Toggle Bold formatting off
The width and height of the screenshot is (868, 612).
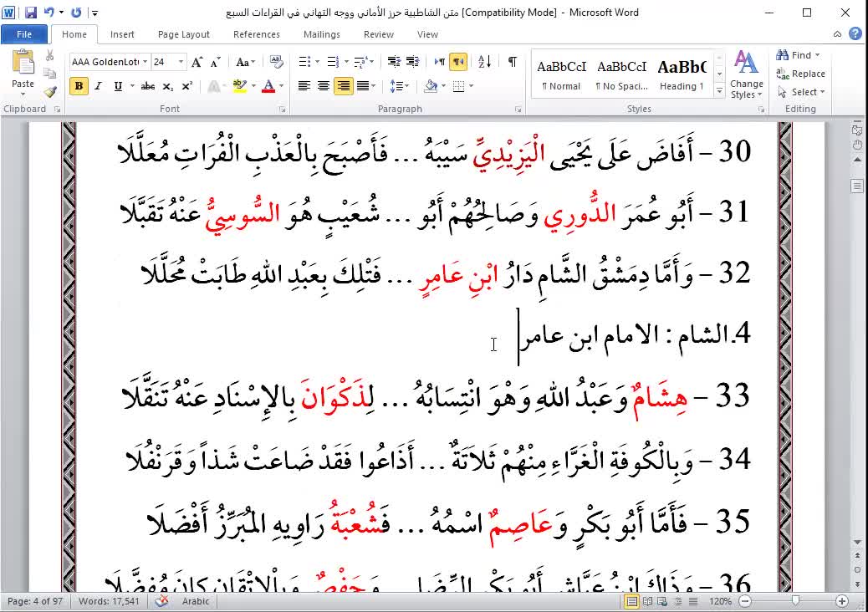click(x=79, y=86)
